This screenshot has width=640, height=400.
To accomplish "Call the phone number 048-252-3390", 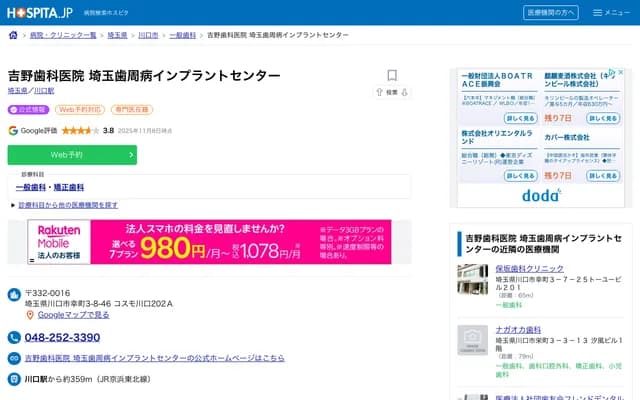I will 62,338.
